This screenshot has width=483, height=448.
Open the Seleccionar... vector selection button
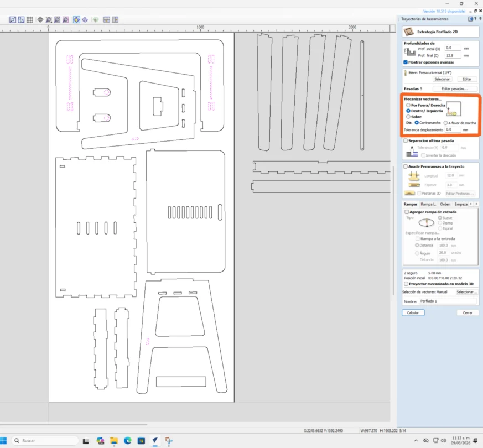(x=466, y=292)
